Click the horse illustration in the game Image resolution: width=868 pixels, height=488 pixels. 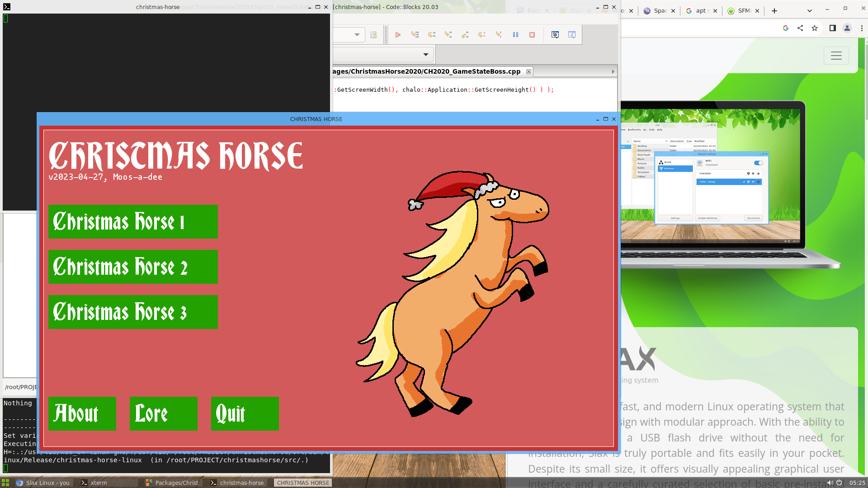(x=453, y=293)
